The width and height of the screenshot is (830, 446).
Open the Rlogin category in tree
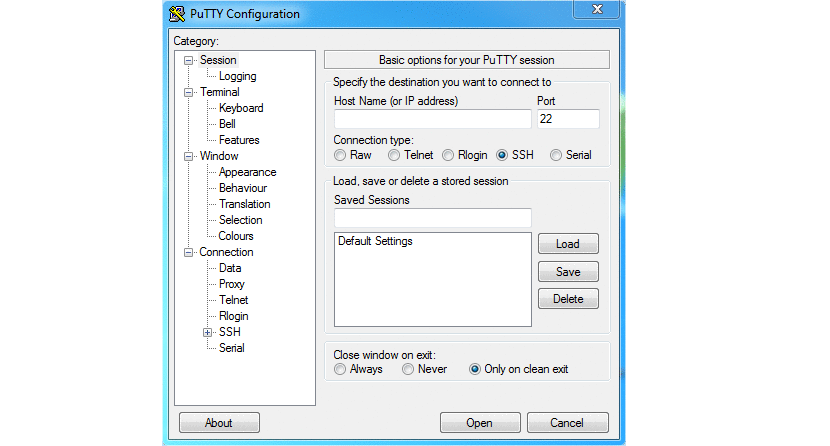click(x=233, y=316)
